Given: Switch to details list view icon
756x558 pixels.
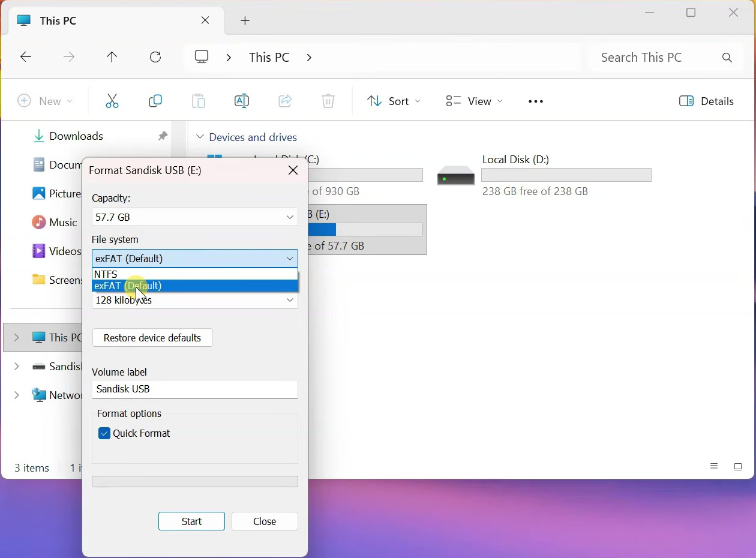Looking at the screenshot, I should 714,467.
